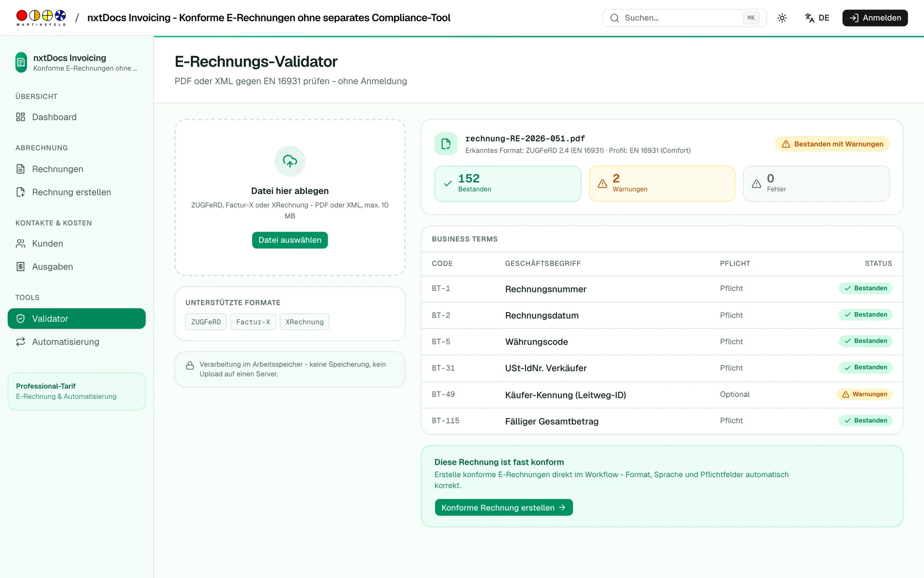
Task: Click the Ausgaben receipt icon
Action: 20,267
